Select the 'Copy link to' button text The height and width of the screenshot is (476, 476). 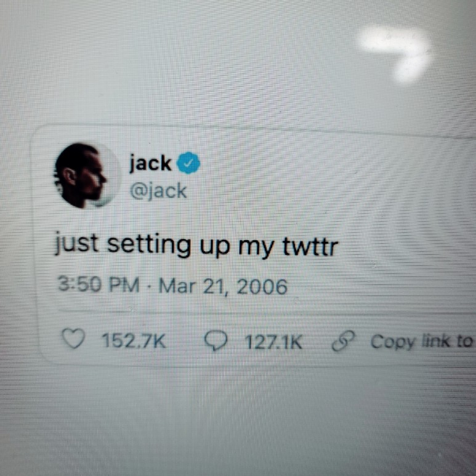[422, 342]
